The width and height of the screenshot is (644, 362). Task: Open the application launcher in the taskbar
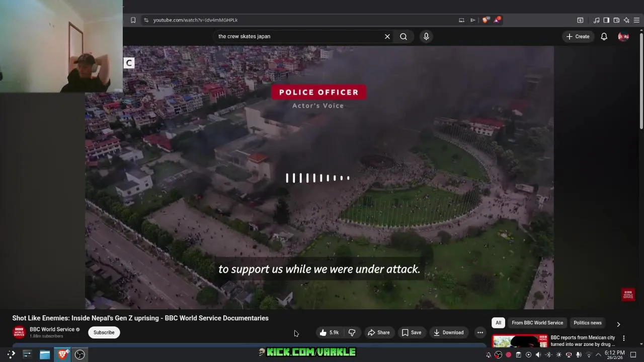pyautogui.click(x=11, y=354)
